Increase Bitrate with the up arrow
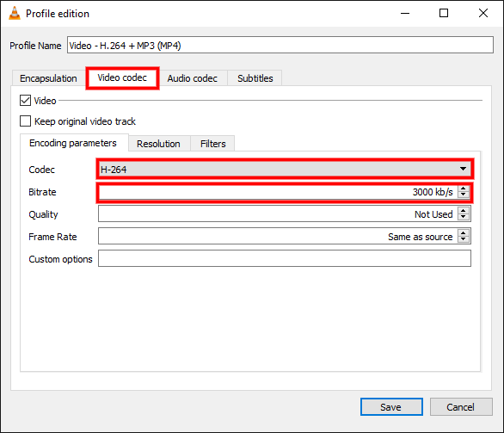 464,189
